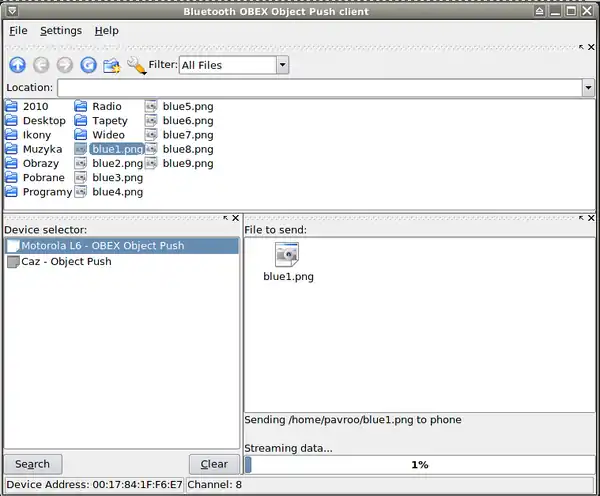Click blue1.png thumbnail in File to send
600x496 pixels.
[x=288, y=263]
